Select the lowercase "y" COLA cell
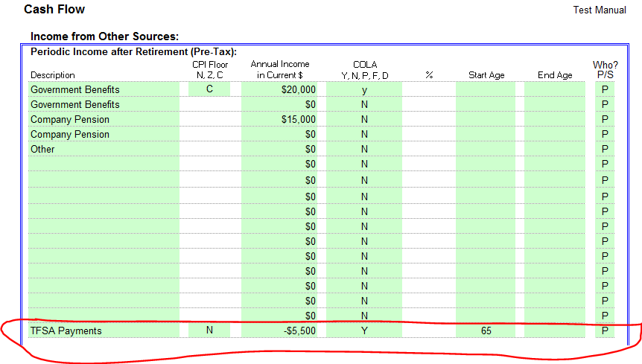This screenshot has height=364, width=642. (x=364, y=90)
